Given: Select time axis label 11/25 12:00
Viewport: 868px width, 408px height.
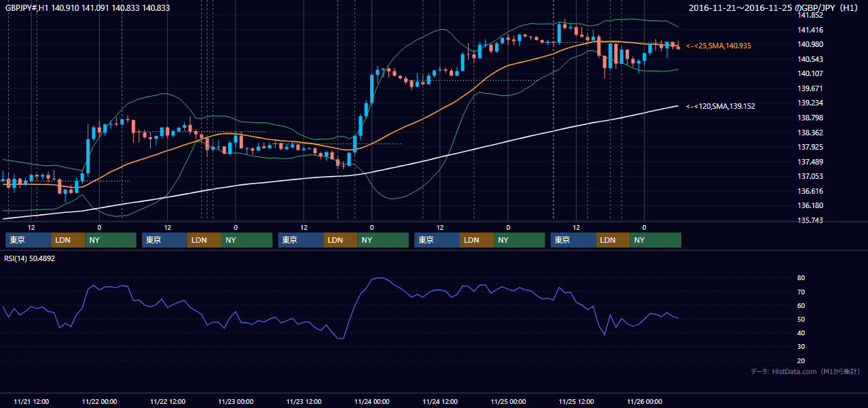Looking at the screenshot, I should [x=577, y=402].
